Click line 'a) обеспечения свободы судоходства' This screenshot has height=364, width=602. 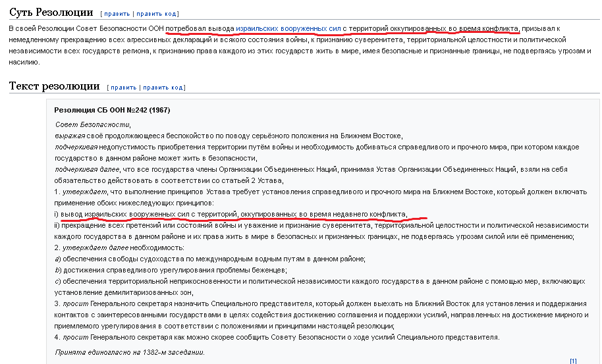[x=209, y=259]
